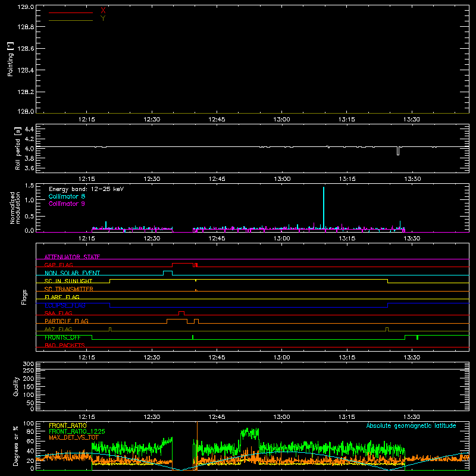Click the SC_IN_SUNLIGHT rising edge
Image resolution: width=476 pixels, height=476 pixels.
pyautogui.click(x=109, y=281)
